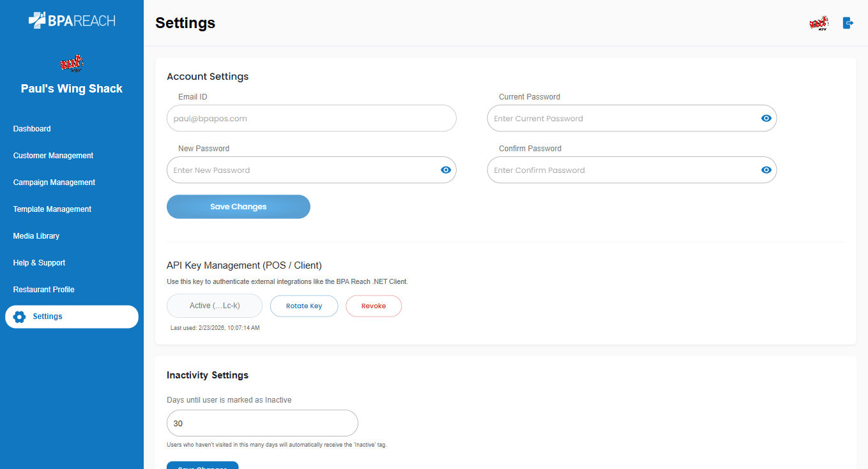Click the logout icon in header
Screen dimensions: 868x469
click(x=848, y=23)
